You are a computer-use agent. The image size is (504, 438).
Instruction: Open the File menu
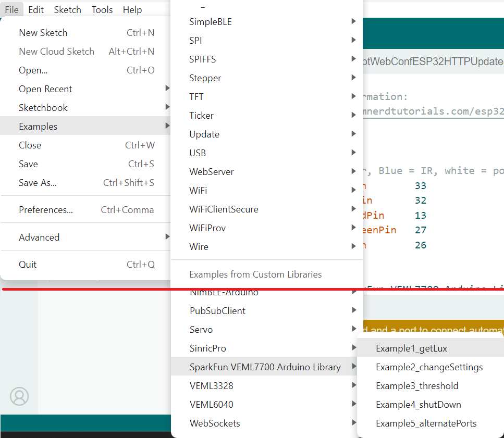pos(11,9)
